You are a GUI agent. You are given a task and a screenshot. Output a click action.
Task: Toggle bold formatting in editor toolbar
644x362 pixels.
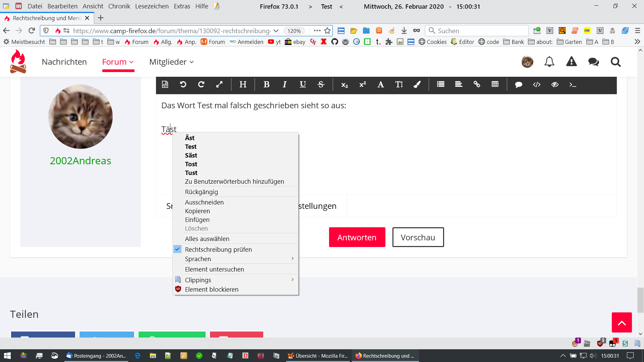tap(266, 84)
